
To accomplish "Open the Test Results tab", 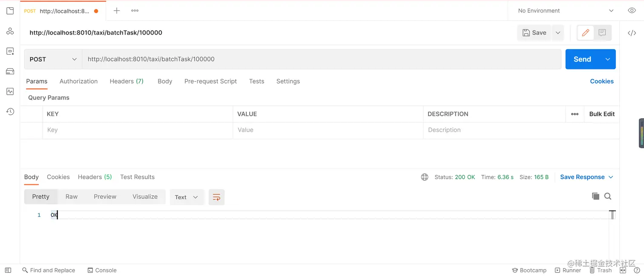I will 137,177.
